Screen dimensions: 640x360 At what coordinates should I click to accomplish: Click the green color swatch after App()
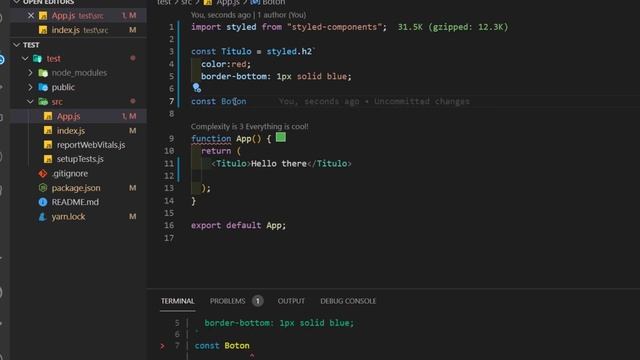(x=281, y=137)
